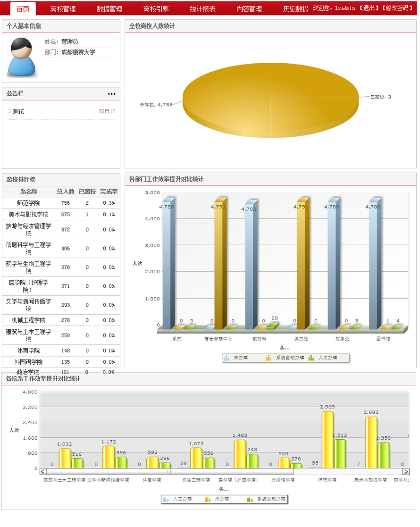Click right arrow of college chart scrollbar

coord(406,471)
